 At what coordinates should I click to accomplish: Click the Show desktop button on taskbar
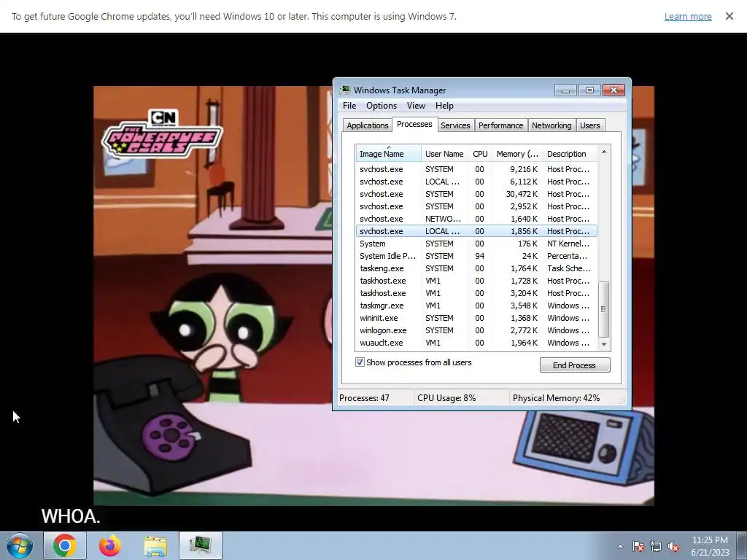[x=742, y=545]
